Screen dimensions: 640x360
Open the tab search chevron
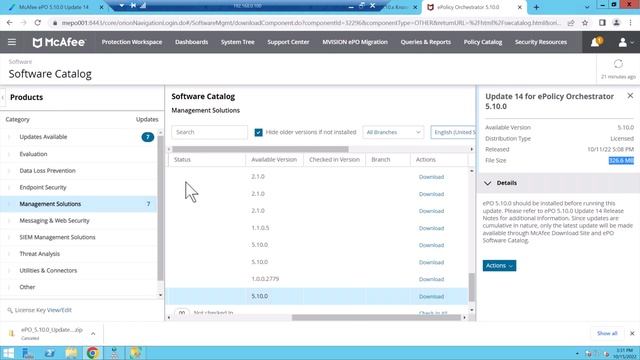587,7
